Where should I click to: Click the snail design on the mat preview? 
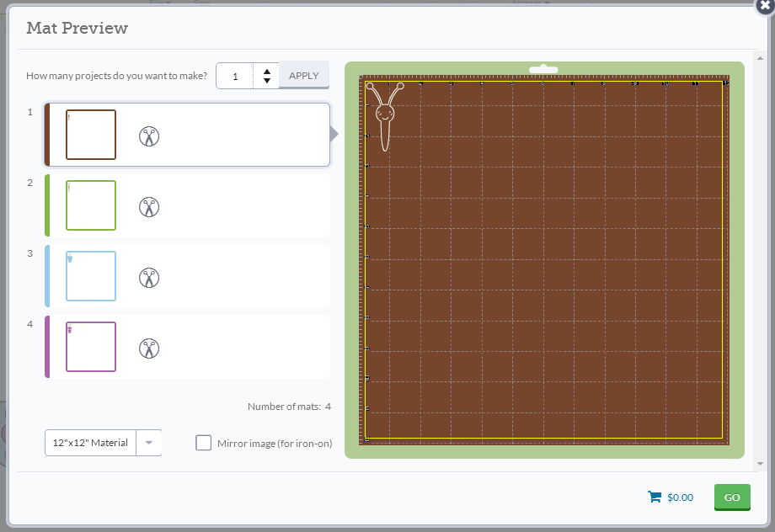click(x=383, y=114)
